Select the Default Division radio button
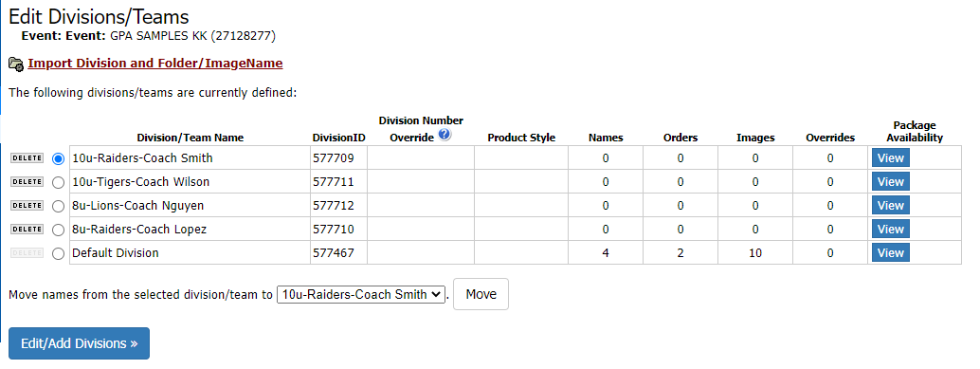 click(x=58, y=254)
